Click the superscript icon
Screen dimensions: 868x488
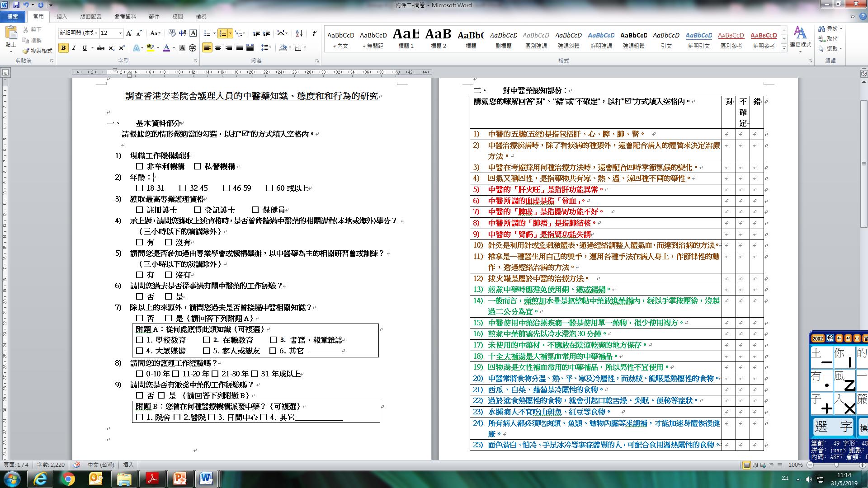click(x=122, y=48)
